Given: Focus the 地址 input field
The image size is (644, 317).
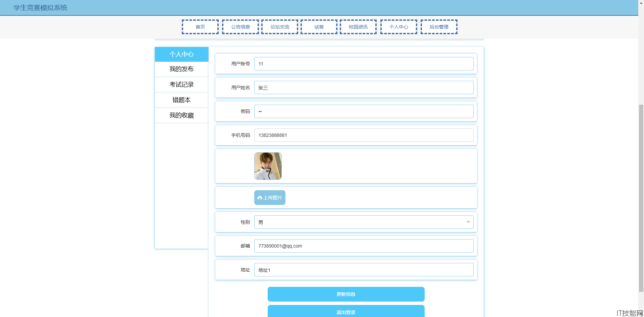Looking at the screenshot, I should (x=364, y=270).
